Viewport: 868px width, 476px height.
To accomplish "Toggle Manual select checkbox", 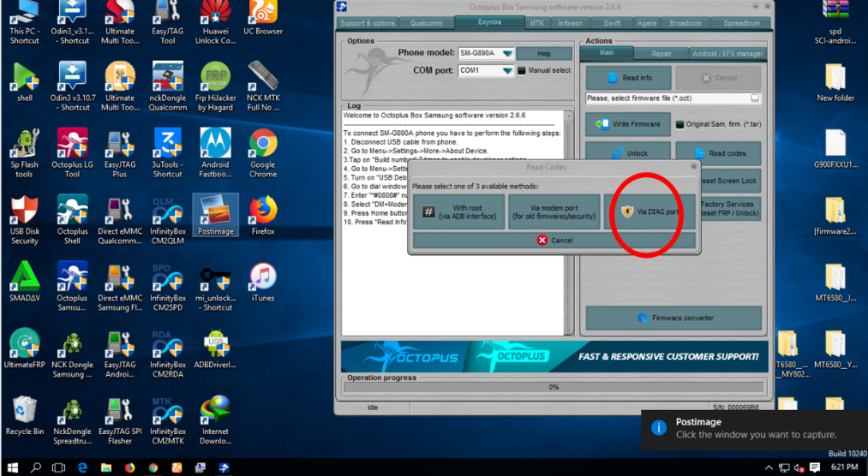I will (x=522, y=70).
